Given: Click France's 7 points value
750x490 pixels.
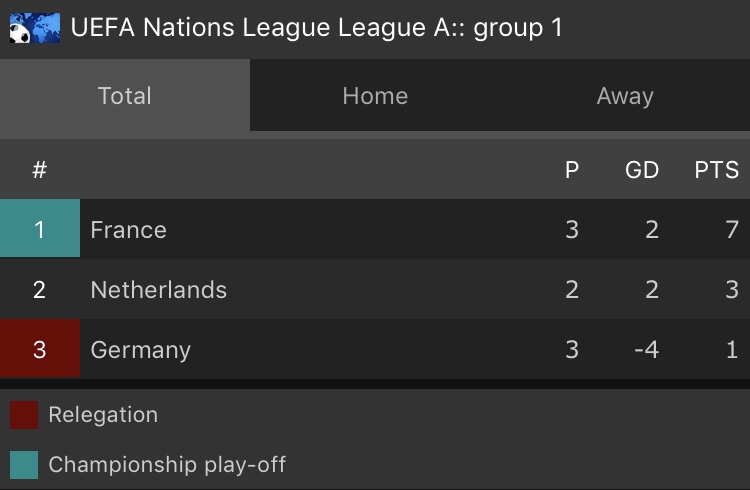Looking at the screenshot, I should point(732,230).
